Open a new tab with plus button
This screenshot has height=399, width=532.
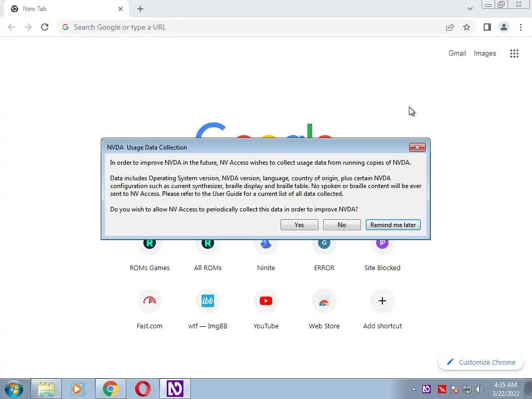(140, 9)
